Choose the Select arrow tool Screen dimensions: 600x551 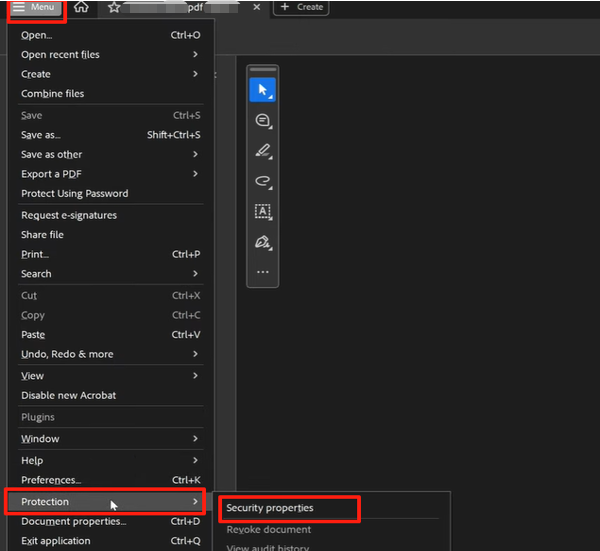tap(262, 90)
